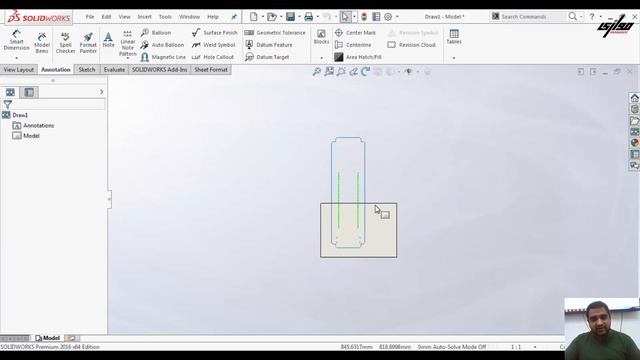
Task: Click the add sheet icon at bottom
Action: [71, 338]
